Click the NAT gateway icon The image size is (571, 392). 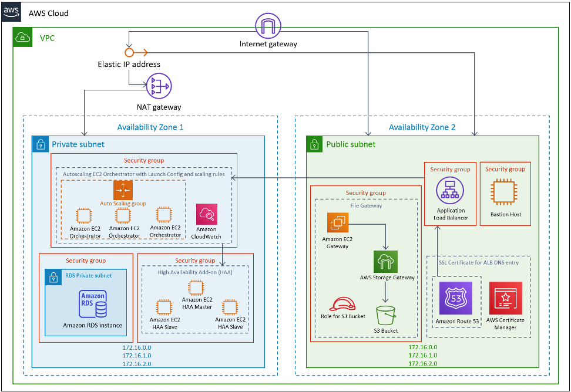click(159, 86)
